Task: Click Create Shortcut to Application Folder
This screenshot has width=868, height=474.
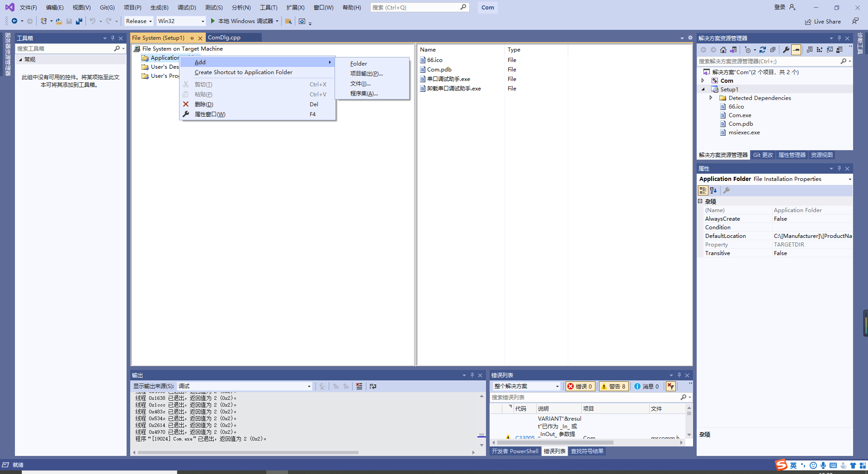Action: (243, 72)
